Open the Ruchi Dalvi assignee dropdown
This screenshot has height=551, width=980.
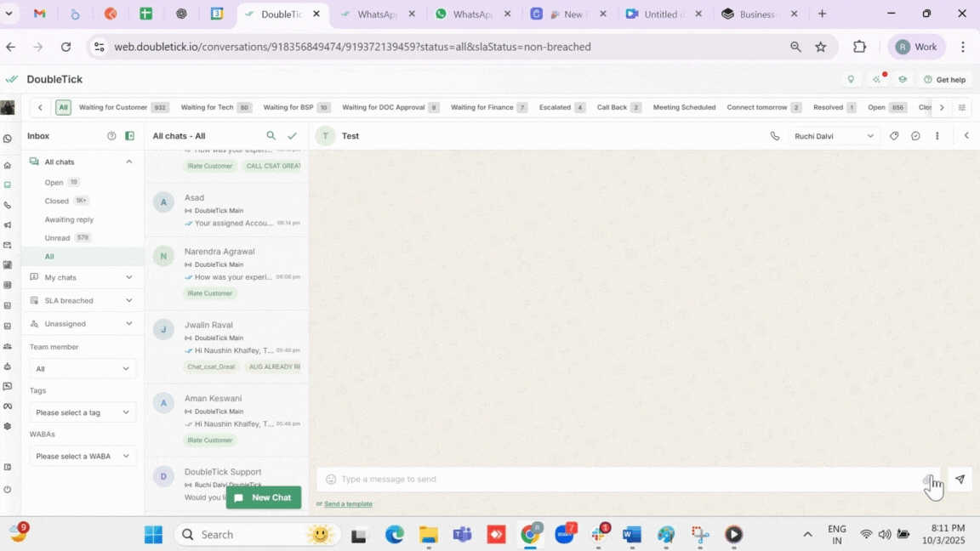click(x=834, y=136)
